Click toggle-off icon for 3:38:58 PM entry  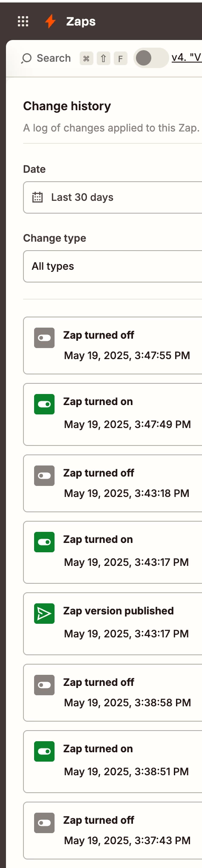coord(44,685)
